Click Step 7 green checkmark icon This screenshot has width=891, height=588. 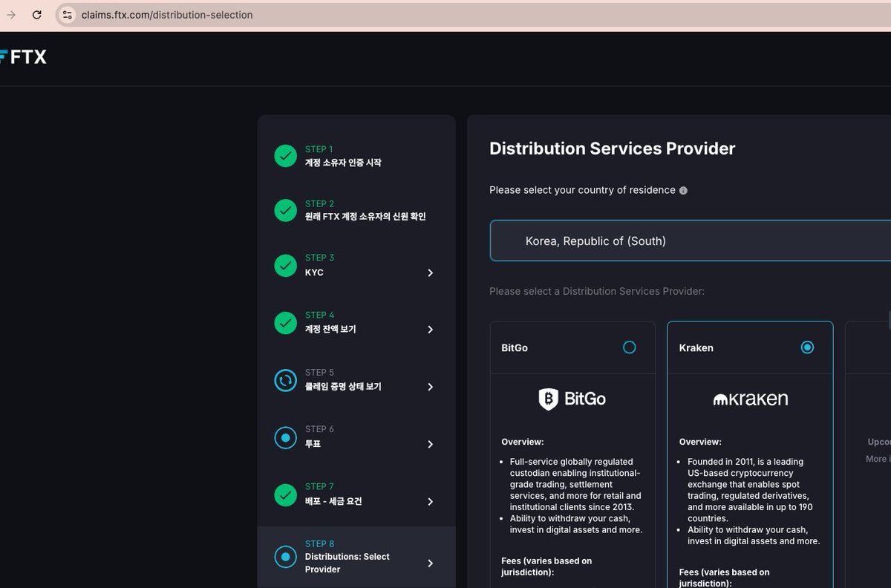point(285,494)
